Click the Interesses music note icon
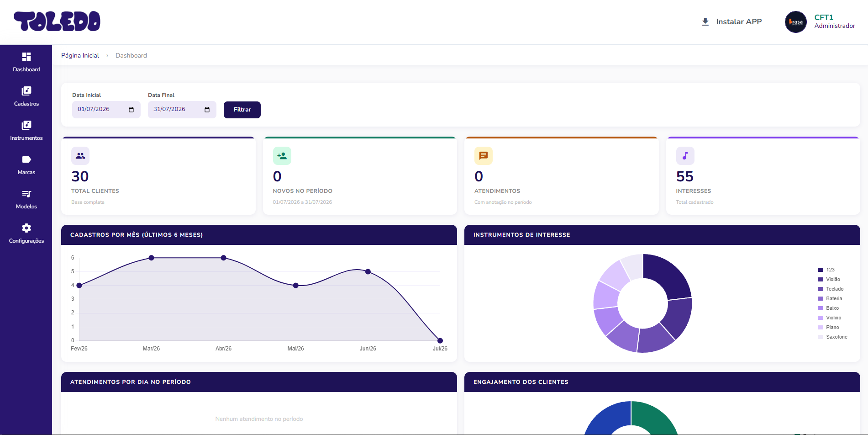The width and height of the screenshot is (868, 435). [x=685, y=156]
